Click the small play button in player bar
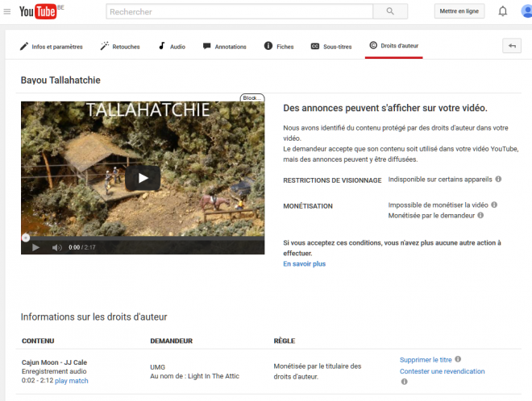The image size is (532, 401). tap(35, 247)
